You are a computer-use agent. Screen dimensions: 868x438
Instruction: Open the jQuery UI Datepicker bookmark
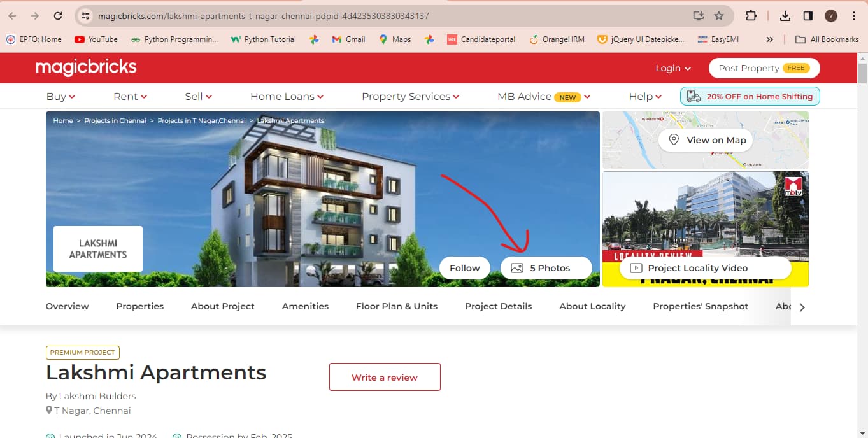(641, 39)
